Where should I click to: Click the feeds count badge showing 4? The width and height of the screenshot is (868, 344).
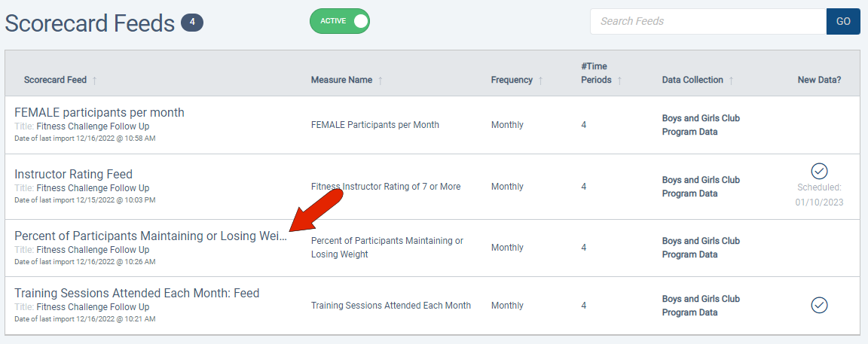pyautogui.click(x=192, y=23)
